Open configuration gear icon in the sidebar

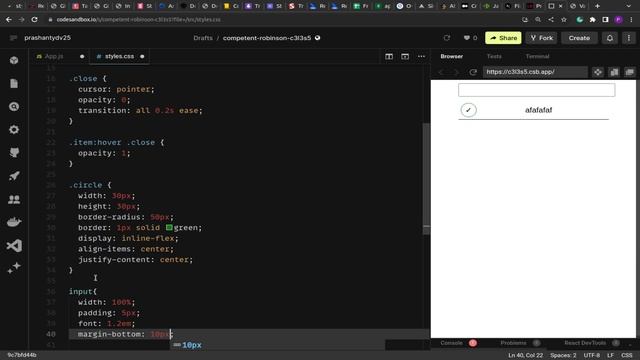tap(14, 130)
